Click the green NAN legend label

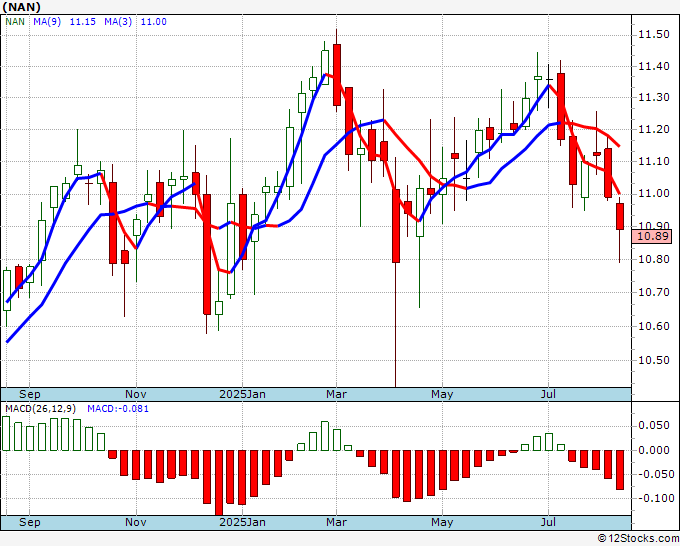[x=15, y=22]
